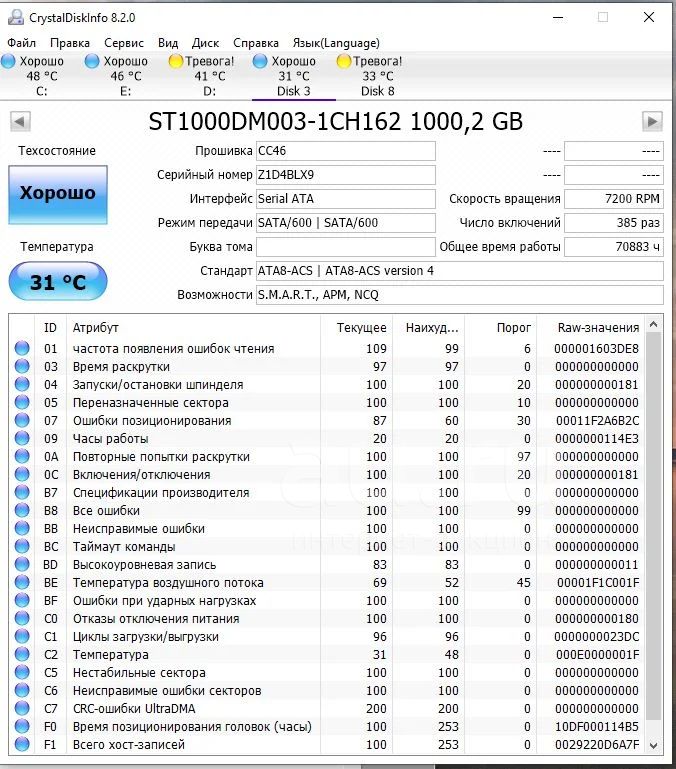This screenshot has height=769, width=676.
Task: Click status icon for attribute 07 row
Action: click(x=22, y=420)
